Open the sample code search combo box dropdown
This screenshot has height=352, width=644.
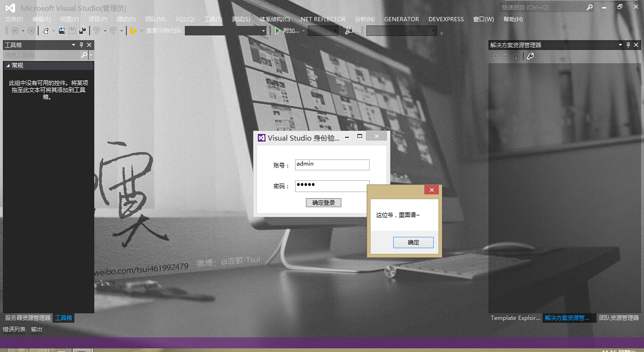point(264,31)
